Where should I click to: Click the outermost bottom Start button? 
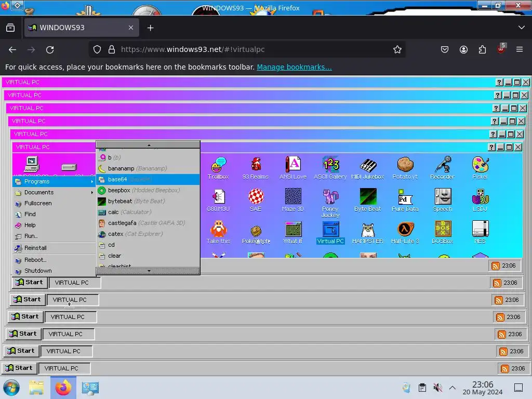tap(19, 368)
